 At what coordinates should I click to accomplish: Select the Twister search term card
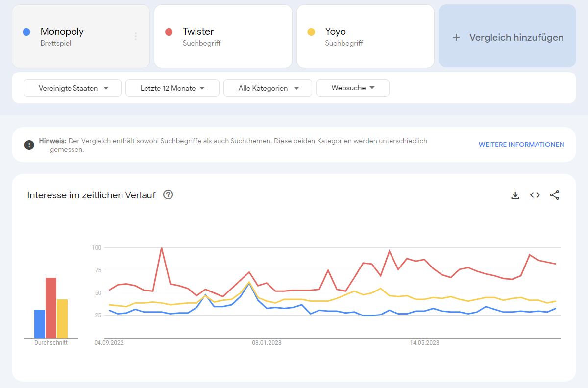(x=220, y=37)
